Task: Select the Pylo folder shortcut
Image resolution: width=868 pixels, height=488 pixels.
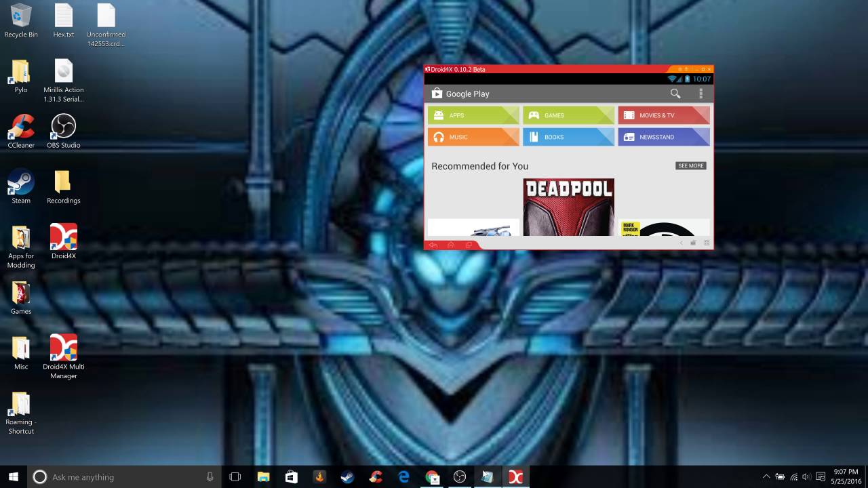Action: [x=21, y=77]
